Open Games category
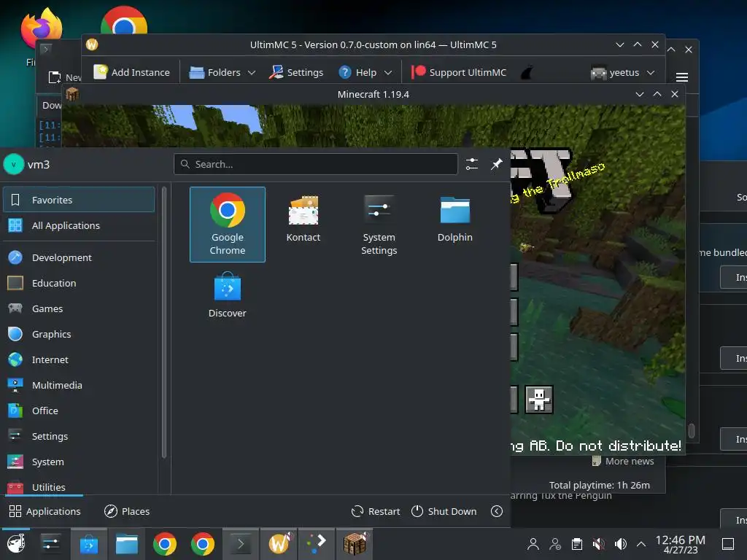This screenshot has height=560, width=747. tap(79, 308)
